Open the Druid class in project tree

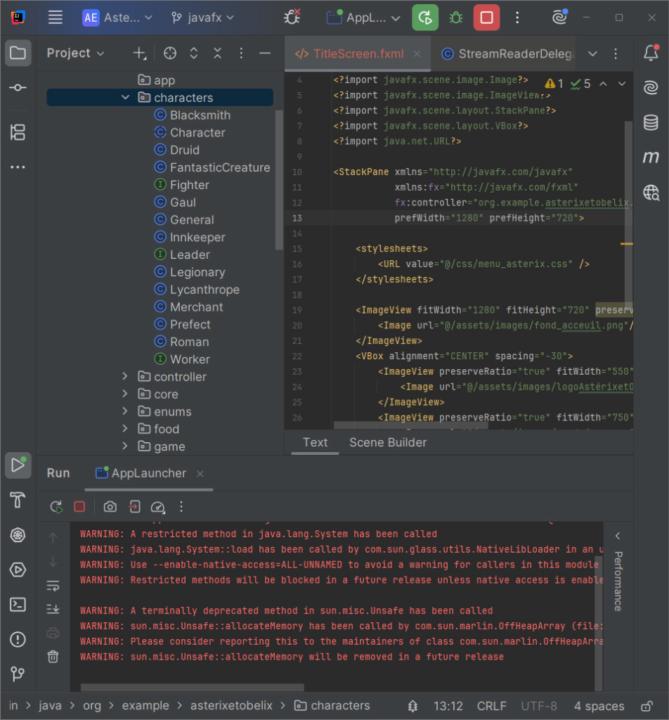point(184,150)
